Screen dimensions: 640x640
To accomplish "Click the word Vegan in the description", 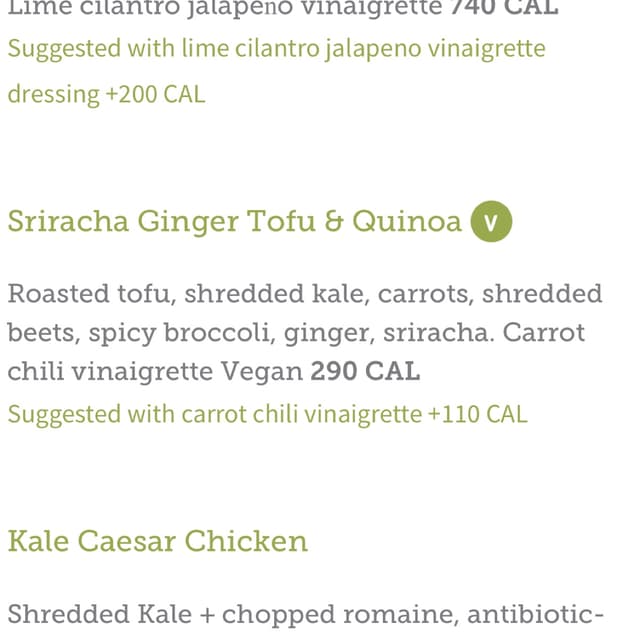I will pos(262,371).
